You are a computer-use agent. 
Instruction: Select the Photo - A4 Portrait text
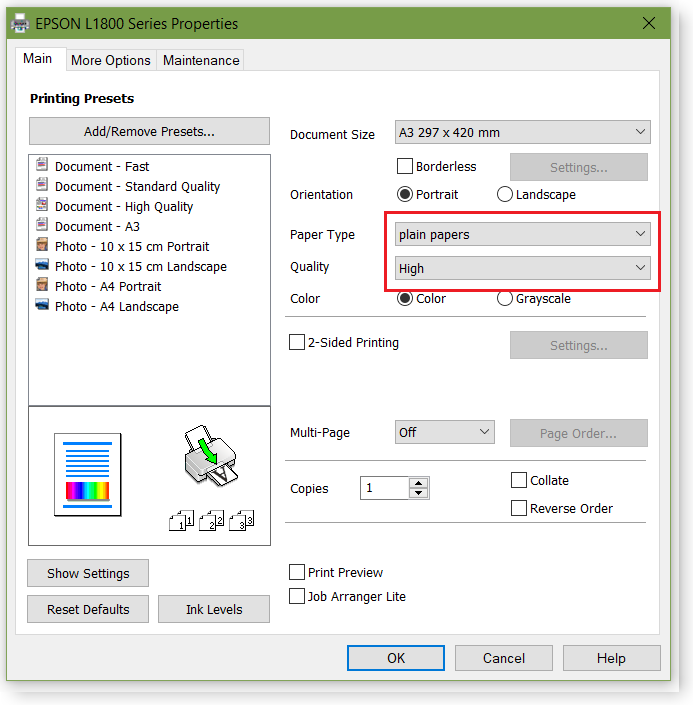pos(108,286)
